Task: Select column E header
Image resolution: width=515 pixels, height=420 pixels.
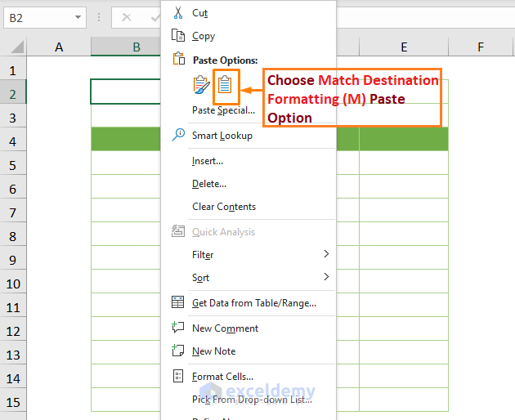Action: click(404, 47)
